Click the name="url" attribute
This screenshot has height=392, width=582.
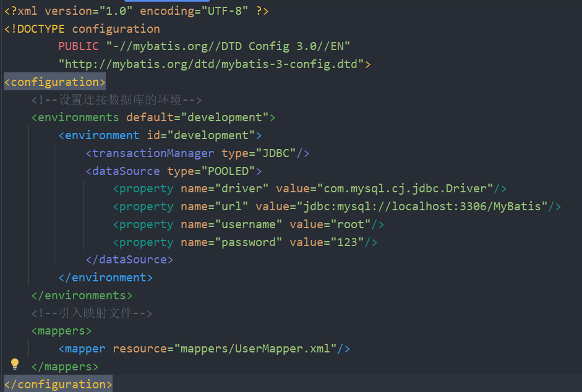click(215, 207)
